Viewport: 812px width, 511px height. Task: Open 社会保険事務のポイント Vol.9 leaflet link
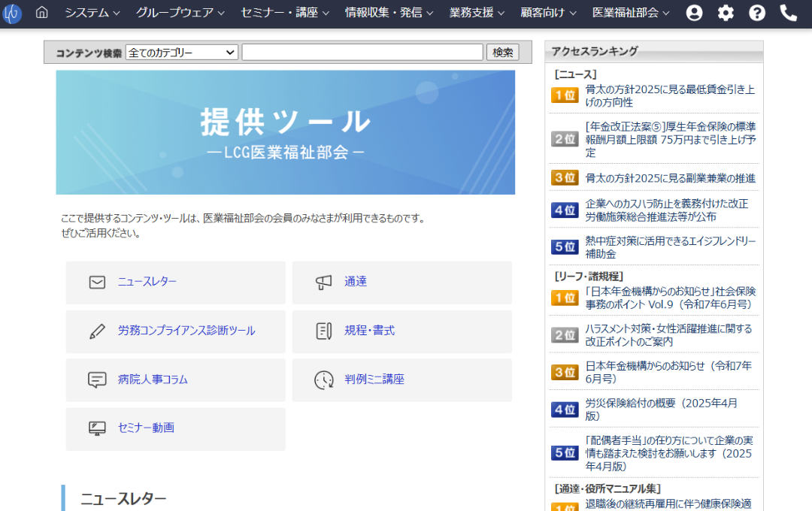(x=671, y=298)
